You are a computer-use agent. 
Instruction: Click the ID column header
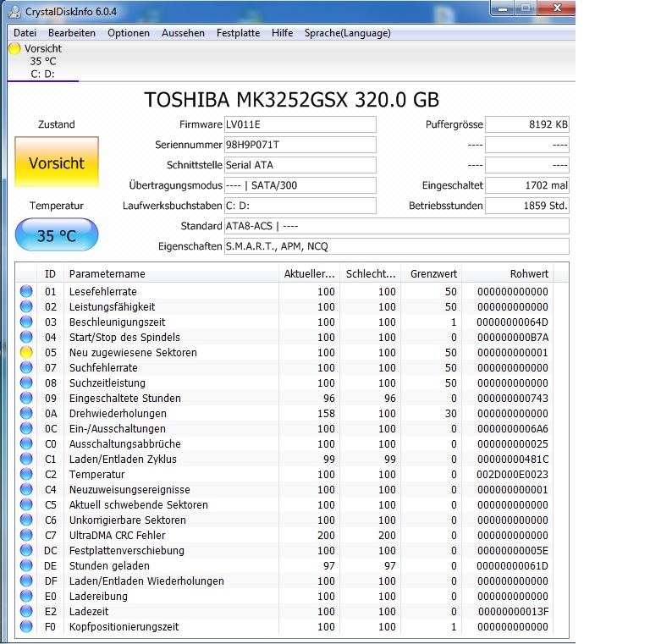tap(50, 273)
